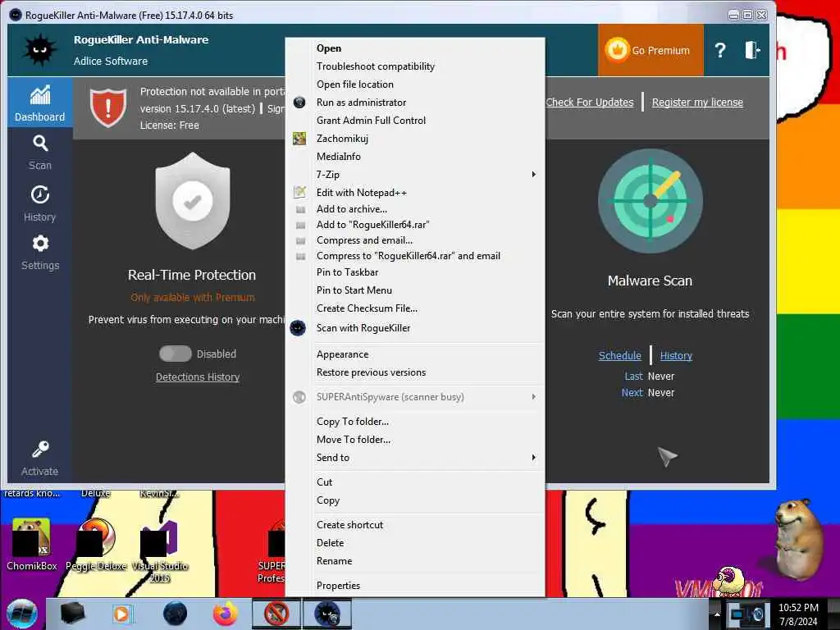Show hidden system tray icons arrow
Viewport: 840px width, 630px height.
[x=717, y=614]
